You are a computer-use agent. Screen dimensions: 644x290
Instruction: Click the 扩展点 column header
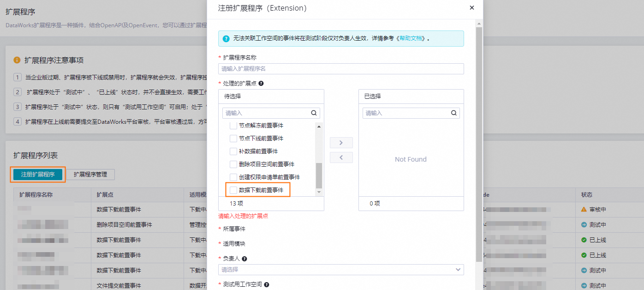[105, 195]
